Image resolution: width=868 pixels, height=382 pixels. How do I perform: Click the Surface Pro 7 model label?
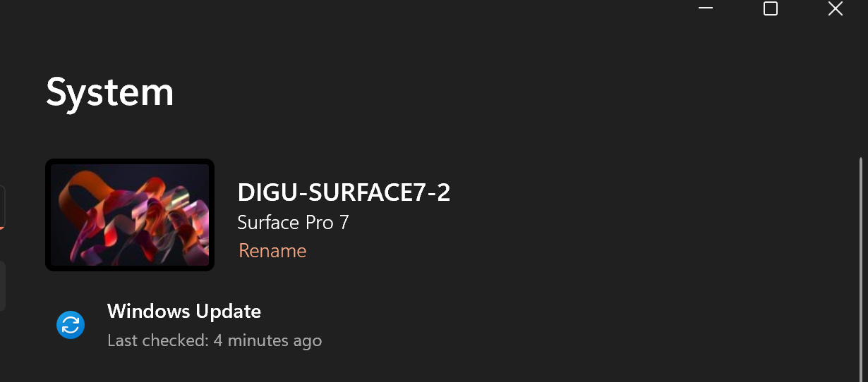click(x=293, y=223)
